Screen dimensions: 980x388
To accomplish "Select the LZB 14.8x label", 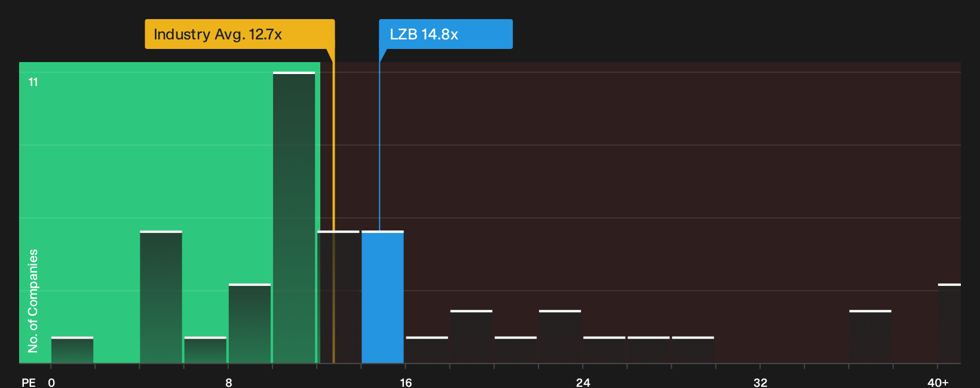I will [446, 34].
